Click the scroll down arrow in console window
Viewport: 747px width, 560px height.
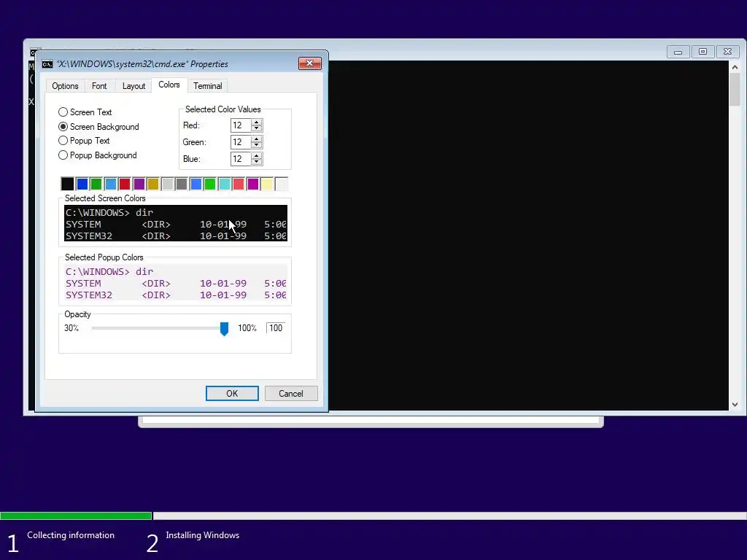(x=735, y=404)
